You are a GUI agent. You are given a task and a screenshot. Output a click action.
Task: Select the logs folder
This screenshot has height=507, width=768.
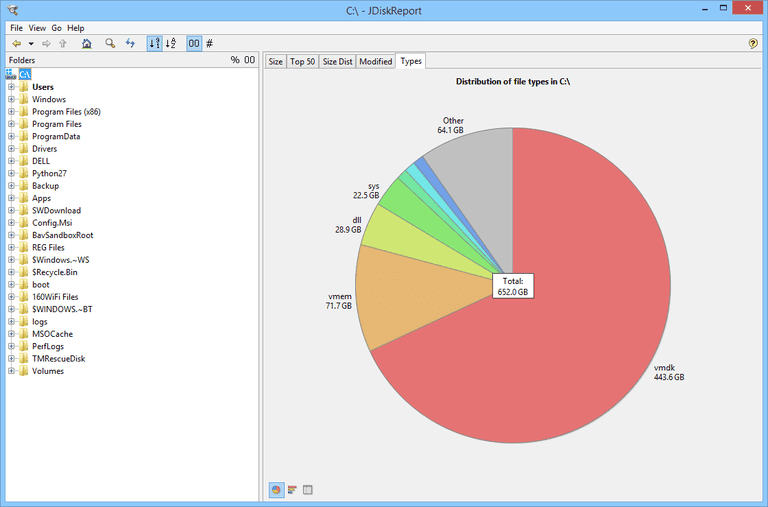40,321
